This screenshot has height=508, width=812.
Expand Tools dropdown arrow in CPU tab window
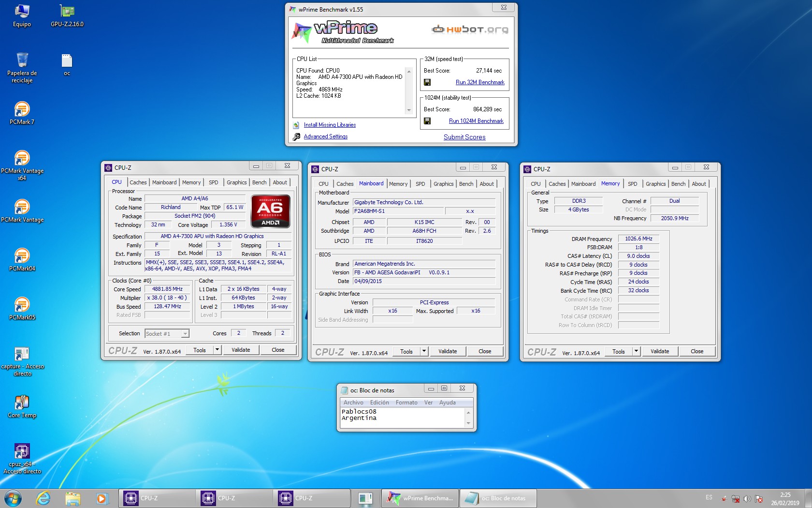pos(217,350)
